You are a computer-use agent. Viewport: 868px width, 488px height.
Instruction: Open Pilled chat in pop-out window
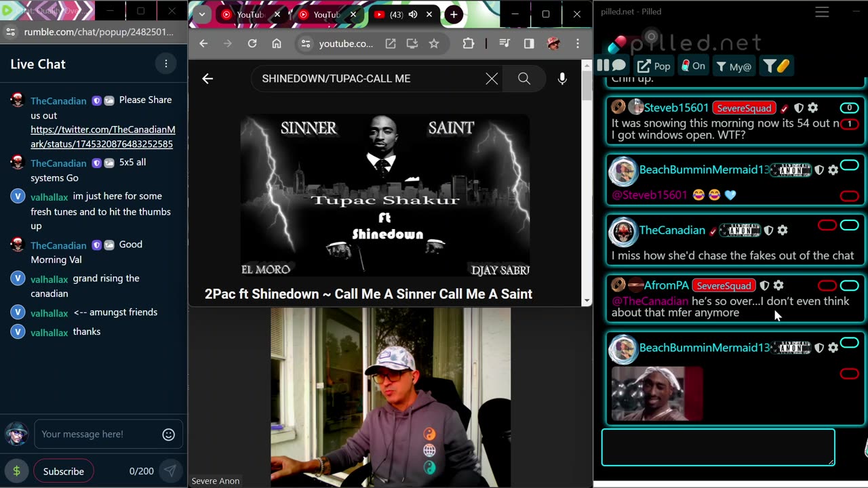654,66
